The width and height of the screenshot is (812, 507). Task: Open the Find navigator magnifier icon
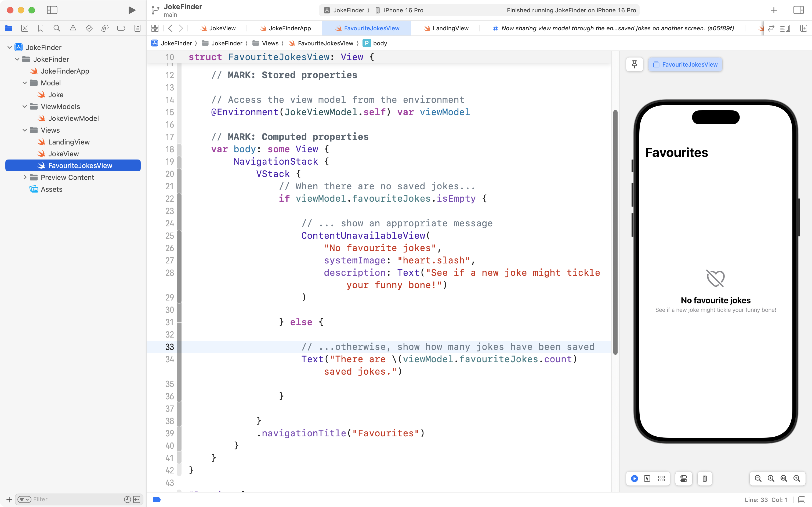(x=57, y=28)
